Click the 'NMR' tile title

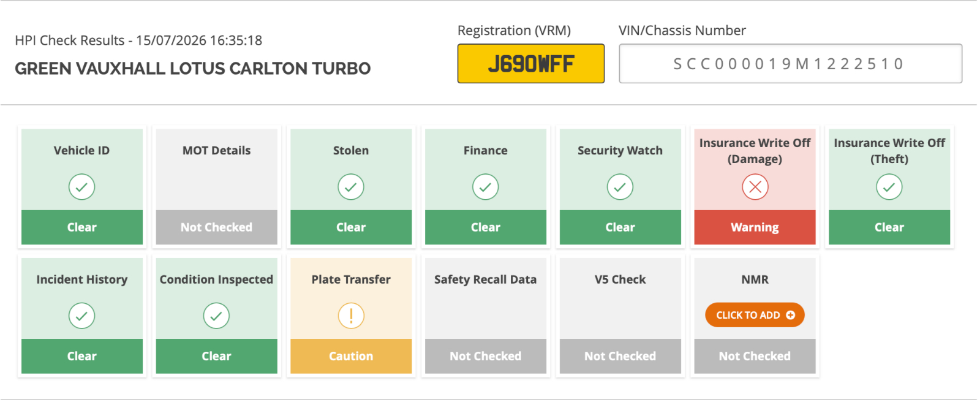[x=755, y=279]
